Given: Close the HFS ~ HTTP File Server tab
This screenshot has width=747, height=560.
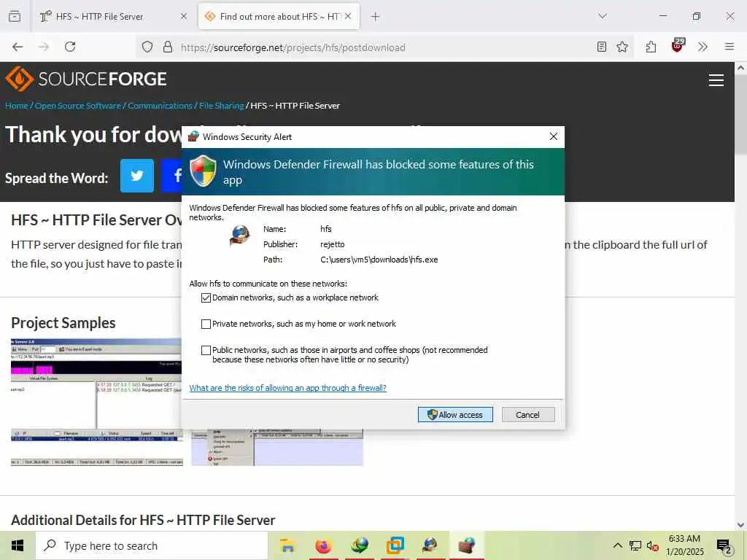Looking at the screenshot, I should [x=184, y=17].
